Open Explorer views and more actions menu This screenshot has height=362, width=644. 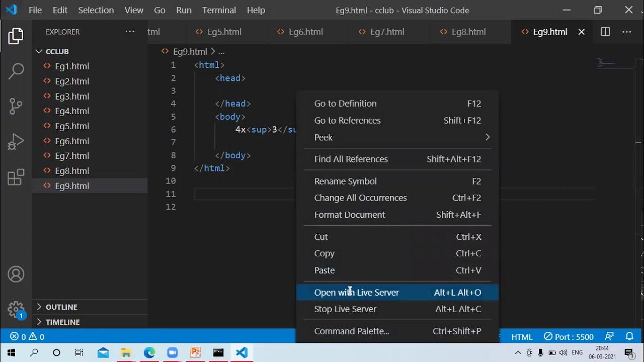coord(130,32)
